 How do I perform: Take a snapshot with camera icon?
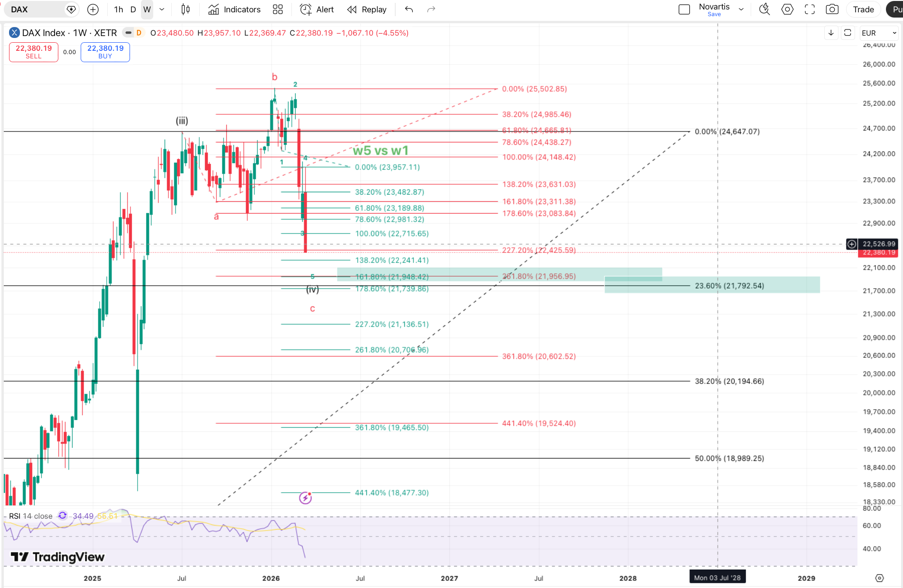click(x=832, y=9)
